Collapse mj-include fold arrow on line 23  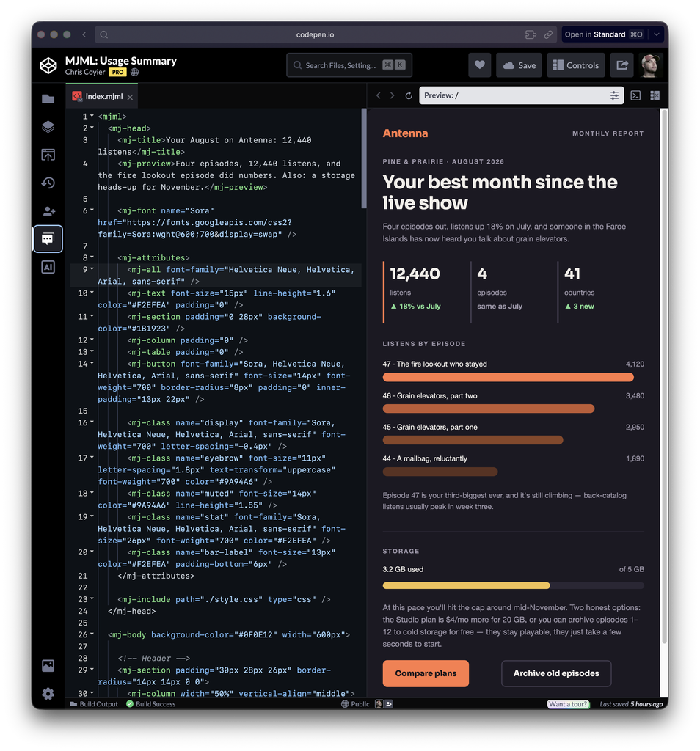click(x=92, y=599)
